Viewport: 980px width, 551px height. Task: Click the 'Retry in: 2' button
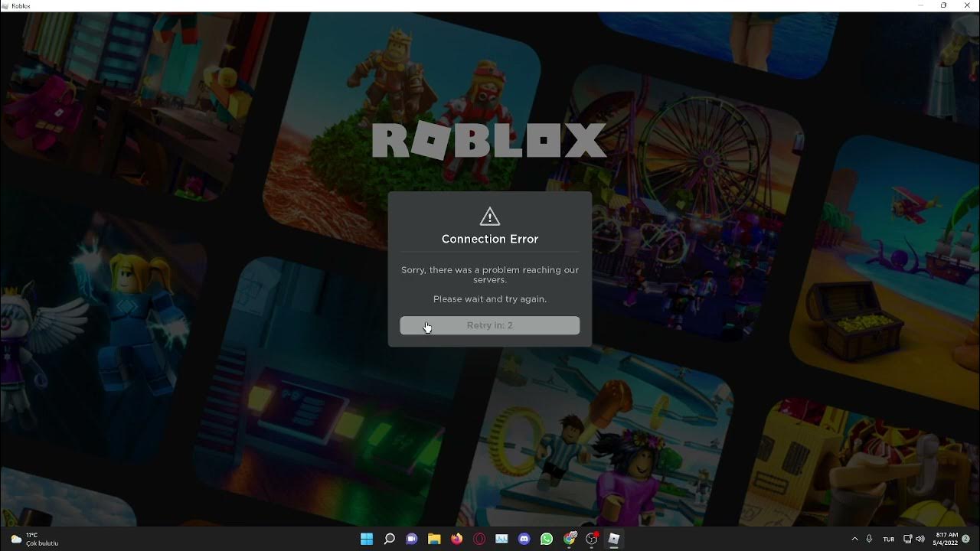pyautogui.click(x=490, y=325)
